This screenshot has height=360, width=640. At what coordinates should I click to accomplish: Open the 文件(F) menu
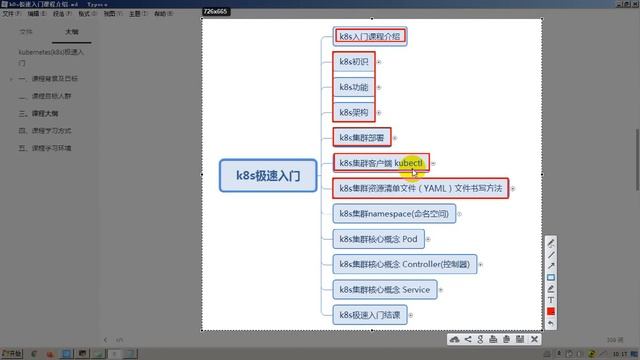tap(11, 14)
